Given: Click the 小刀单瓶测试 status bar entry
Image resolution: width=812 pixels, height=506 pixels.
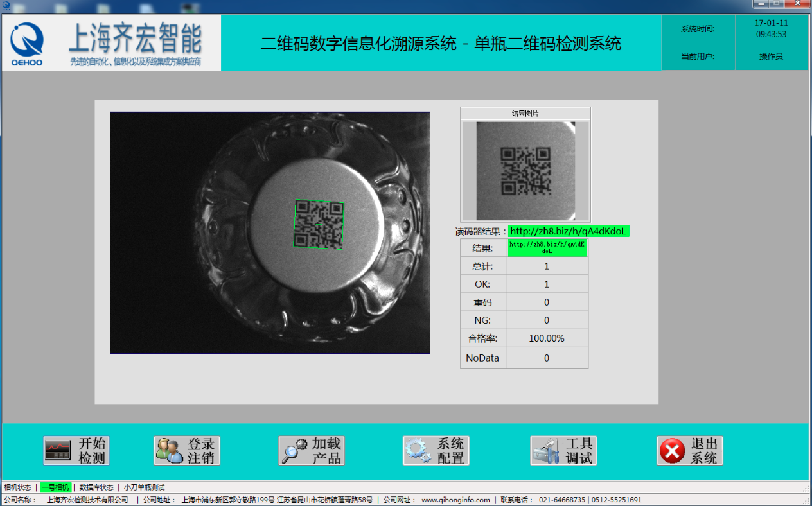Looking at the screenshot, I should [145, 487].
